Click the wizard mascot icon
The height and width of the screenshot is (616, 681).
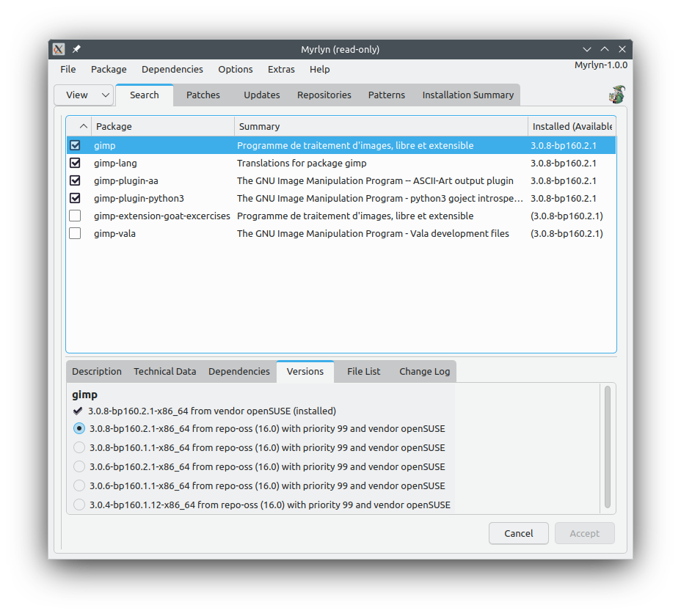pyautogui.click(x=616, y=95)
